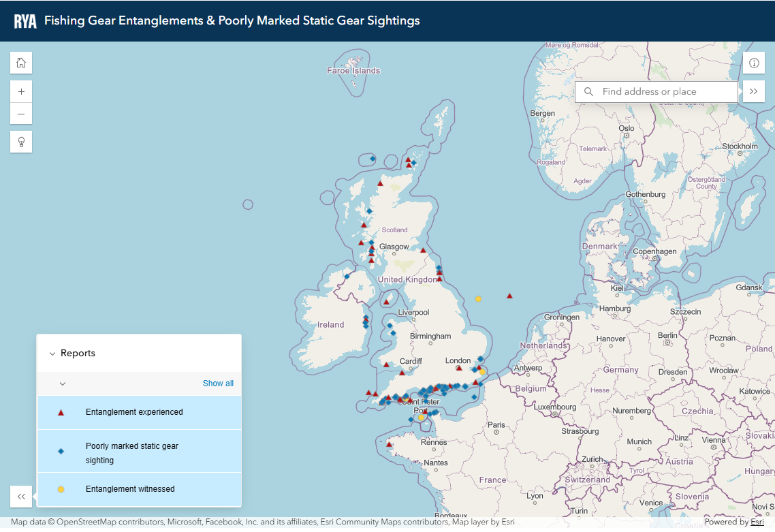Collapse the legend panel with double-chevron button
This screenshot has width=775, height=532.
[21, 497]
